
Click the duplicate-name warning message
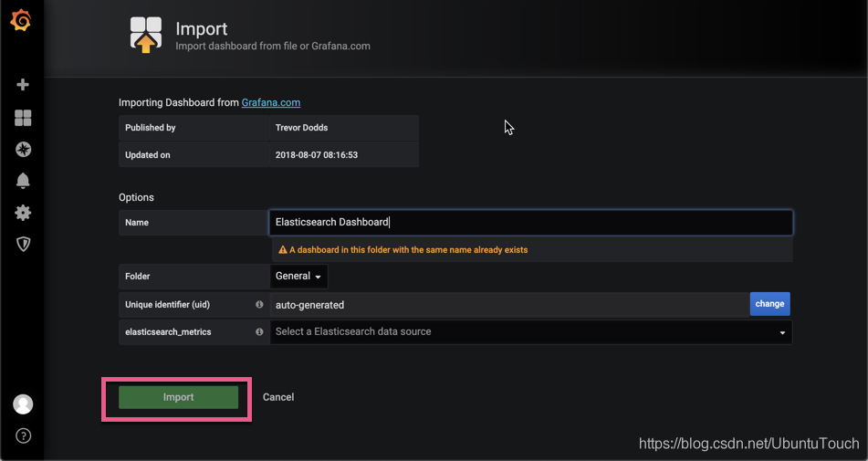tap(409, 249)
